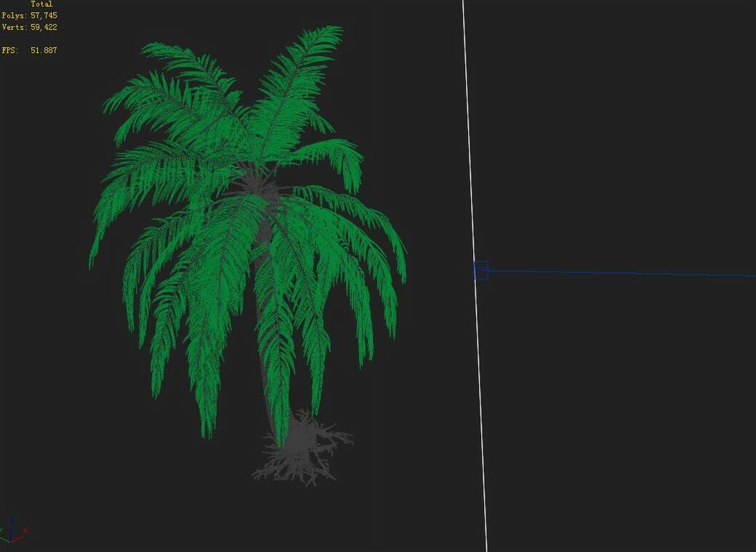The height and width of the screenshot is (552, 756).
Task: Click the Total statistics header
Action: coord(41,4)
